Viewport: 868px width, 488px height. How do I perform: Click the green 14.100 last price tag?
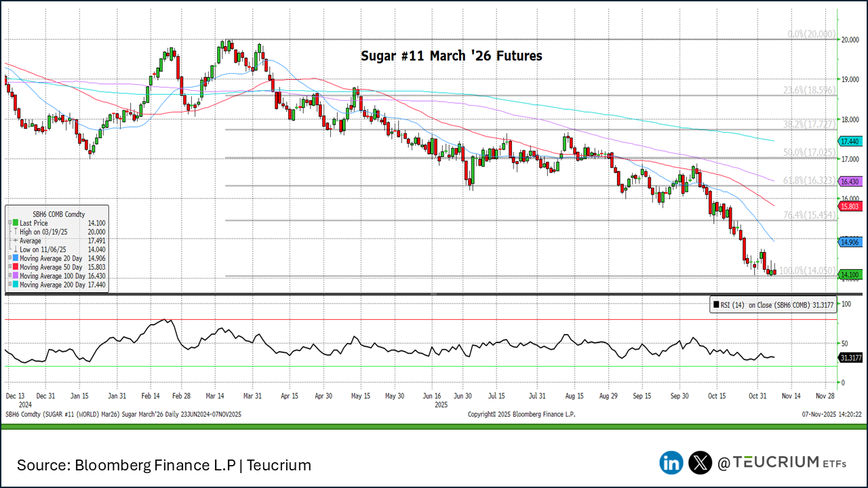tap(849, 274)
